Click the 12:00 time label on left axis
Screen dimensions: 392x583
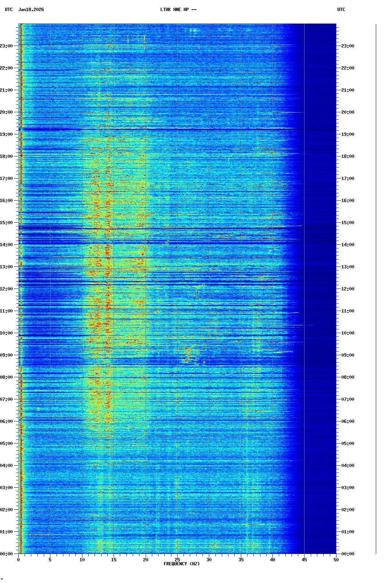coord(7,289)
